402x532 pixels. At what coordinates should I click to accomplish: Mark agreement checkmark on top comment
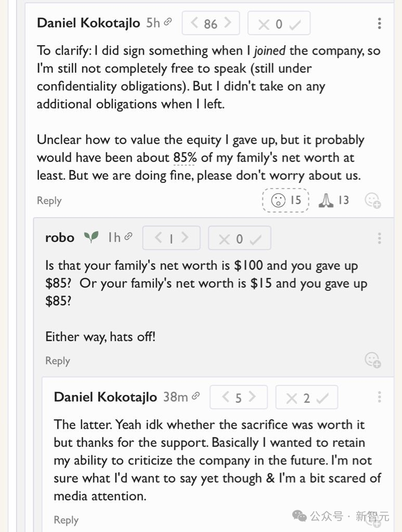pyautogui.click(x=295, y=24)
